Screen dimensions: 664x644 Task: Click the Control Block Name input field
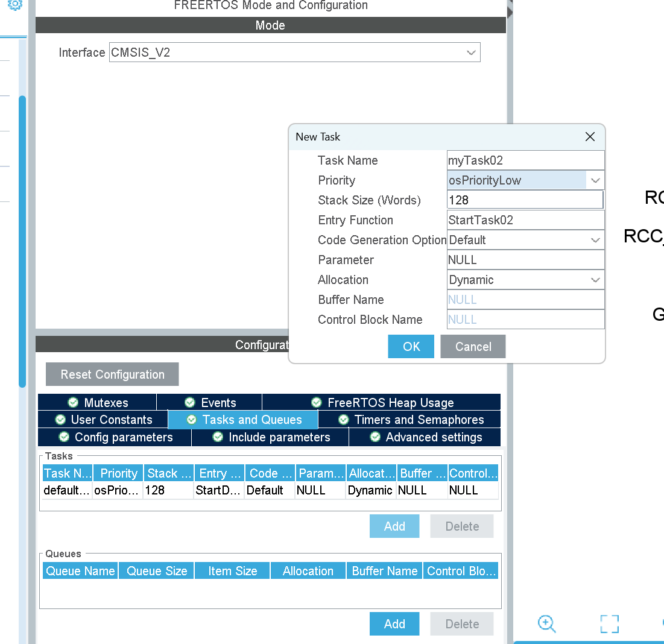(525, 320)
